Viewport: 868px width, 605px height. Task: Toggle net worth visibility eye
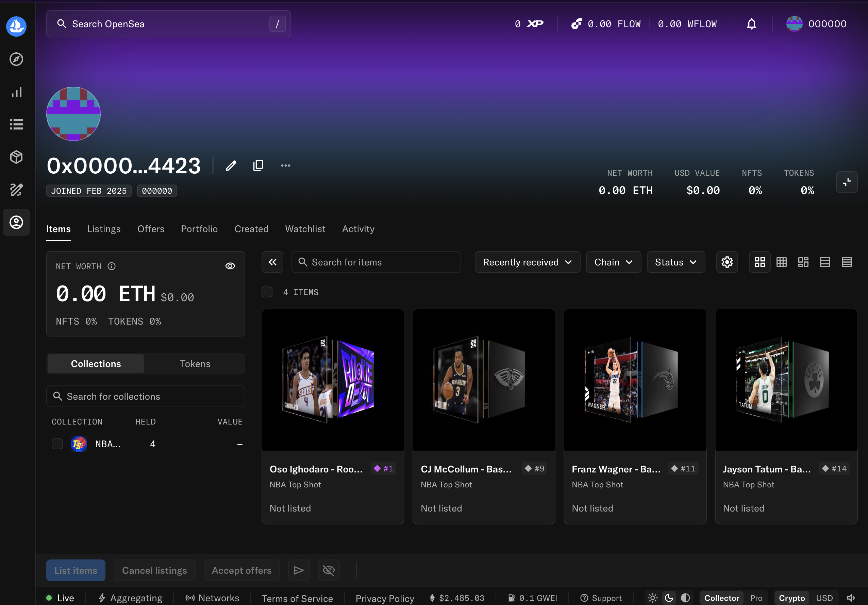[230, 266]
